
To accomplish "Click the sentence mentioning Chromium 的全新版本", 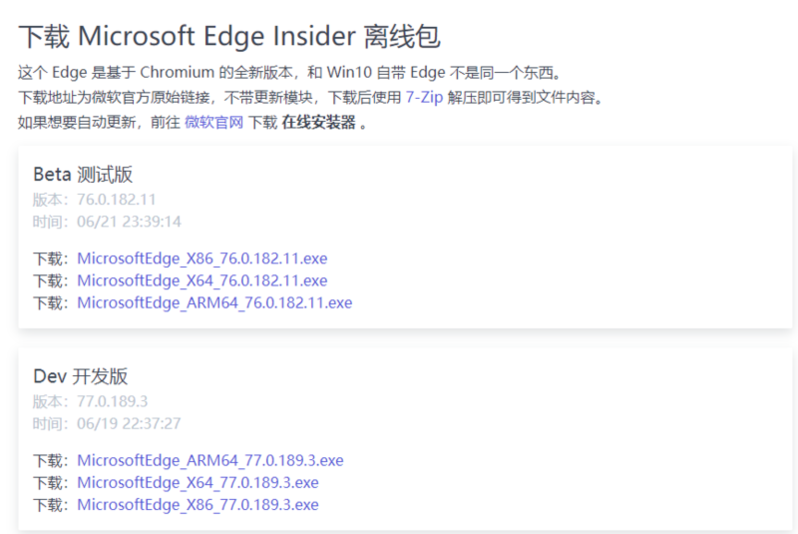I will tap(290, 73).
